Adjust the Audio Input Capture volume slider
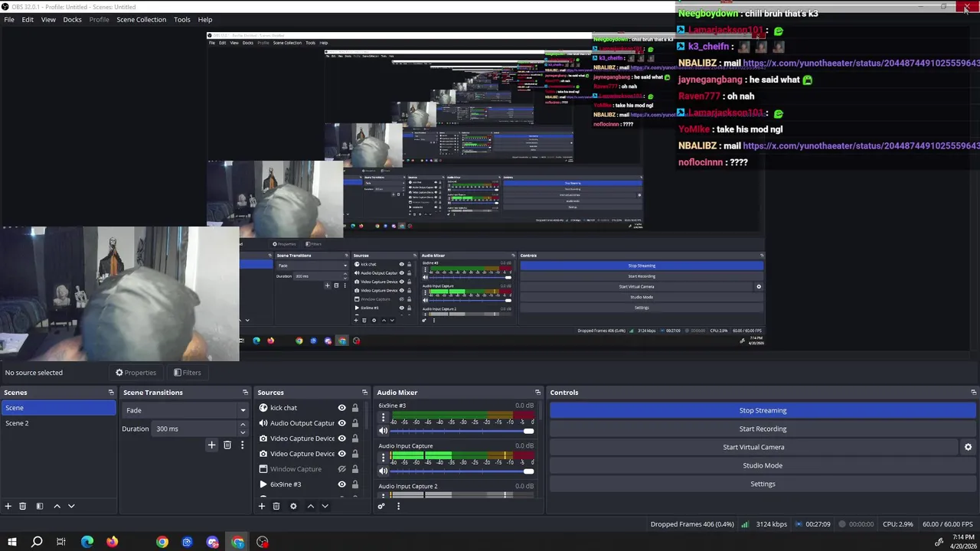This screenshot has width=980, height=551. pos(462,471)
